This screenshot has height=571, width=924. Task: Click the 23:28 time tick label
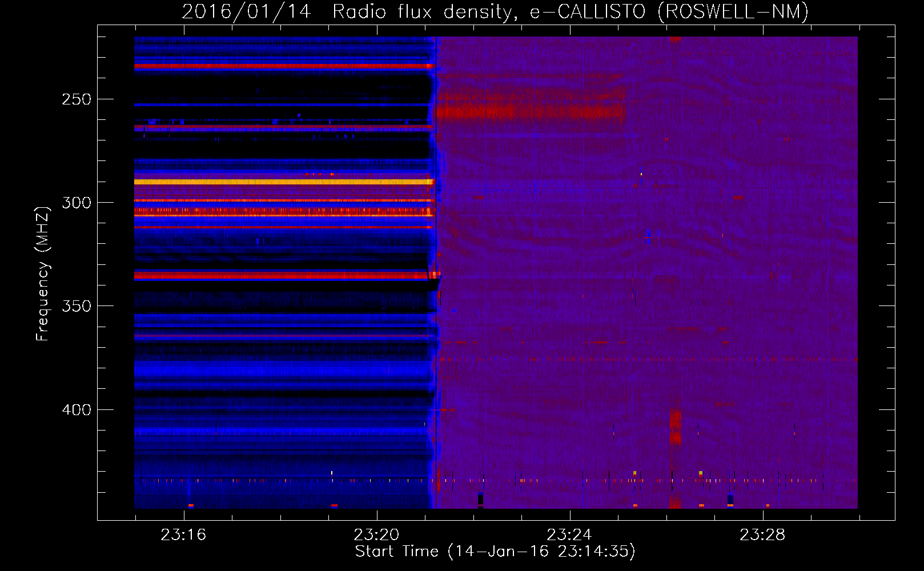(x=762, y=535)
